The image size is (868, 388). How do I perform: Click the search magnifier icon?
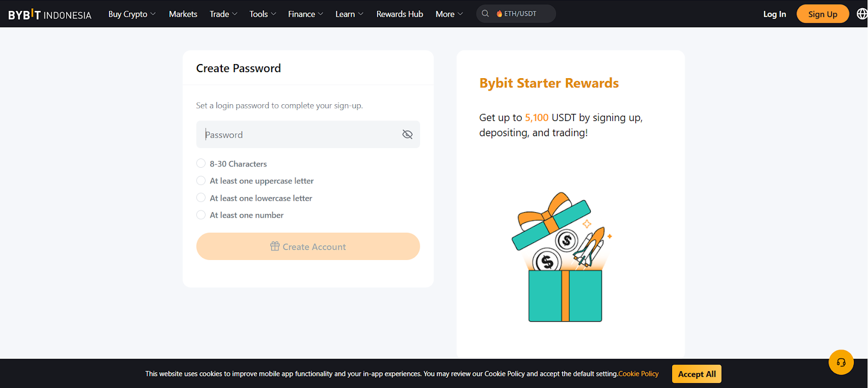[486, 14]
